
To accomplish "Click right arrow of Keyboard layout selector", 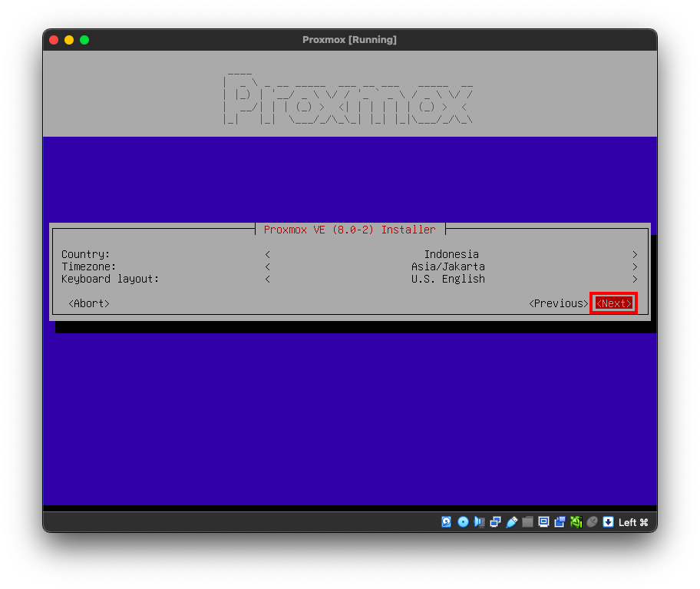I will pyautogui.click(x=635, y=279).
